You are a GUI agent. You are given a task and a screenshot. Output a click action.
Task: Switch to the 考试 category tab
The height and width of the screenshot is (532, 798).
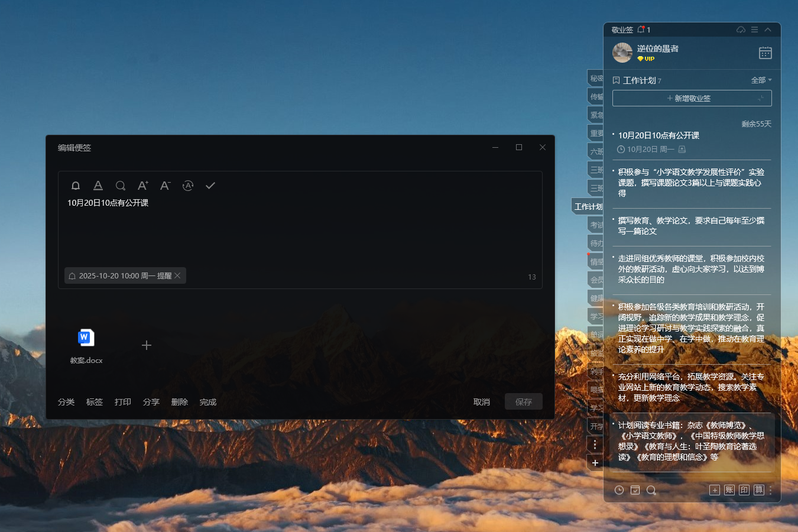pyautogui.click(x=596, y=225)
